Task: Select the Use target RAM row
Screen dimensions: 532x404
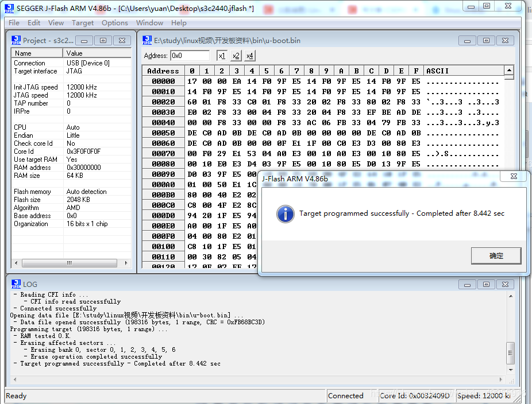Action: point(71,160)
